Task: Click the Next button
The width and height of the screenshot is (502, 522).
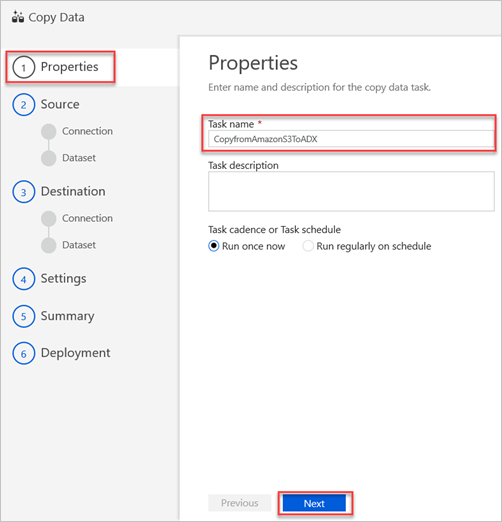Action: click(314, 503)
